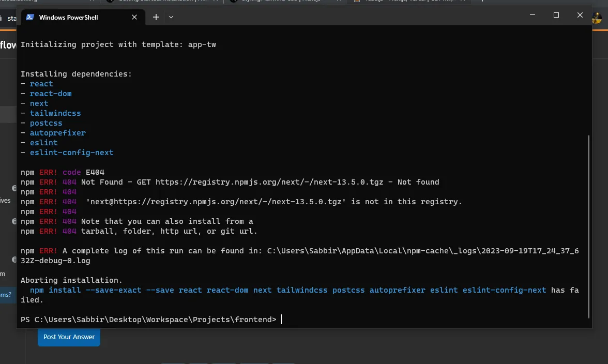Click 'Initializing project with template: app-tw' line

click(118, 44)
